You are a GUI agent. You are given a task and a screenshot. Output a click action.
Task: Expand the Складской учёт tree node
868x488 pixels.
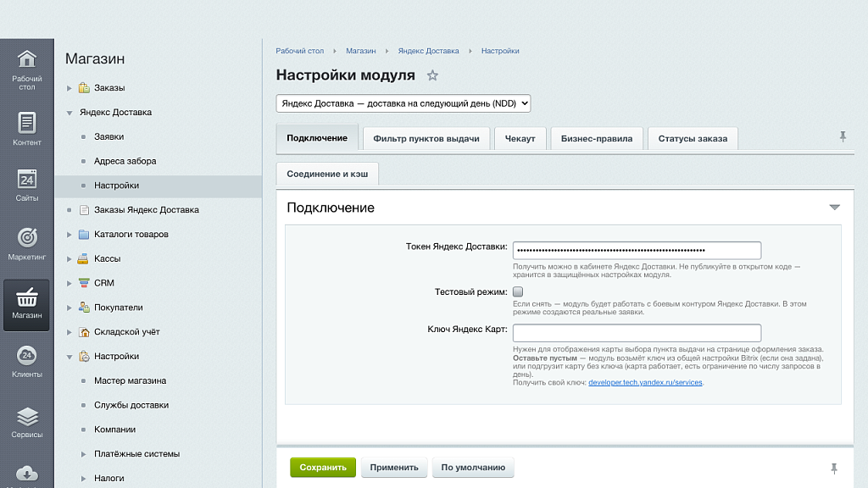[70, 332]
